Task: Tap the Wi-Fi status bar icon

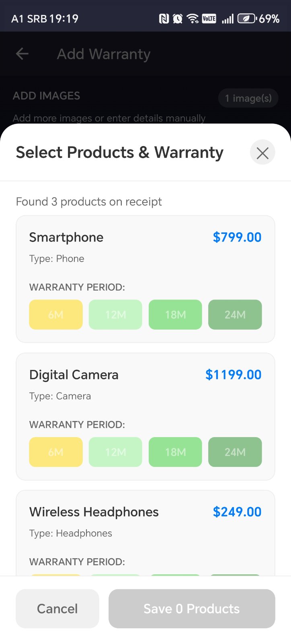Action: pos(192,18)
